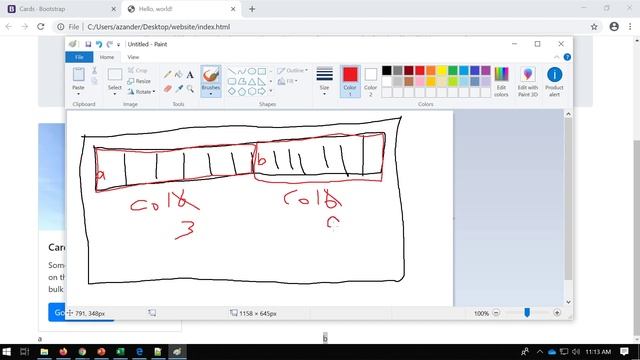Click Edit with Paint 3D

click(528, 82)
